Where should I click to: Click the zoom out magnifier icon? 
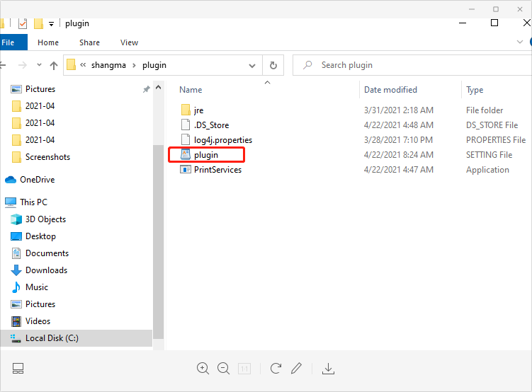click(x=224, y=368)
